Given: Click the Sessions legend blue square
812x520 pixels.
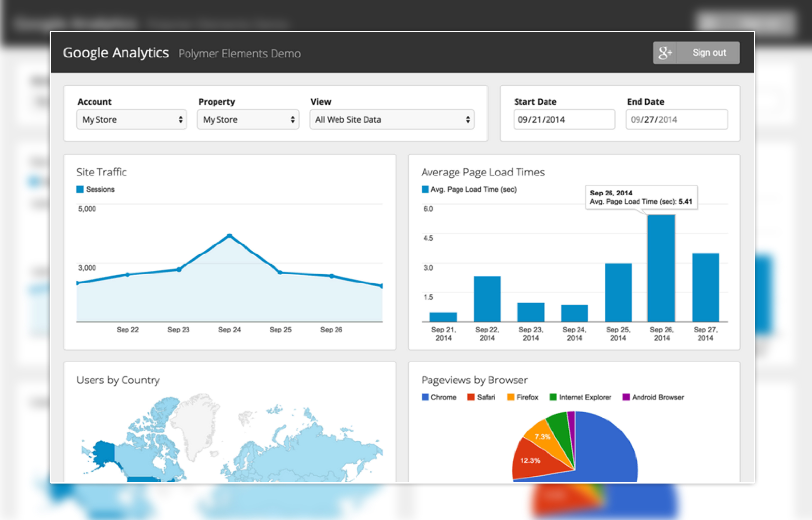Looking at the screenshot, I should pyautogui.click(x=80, y=189).
